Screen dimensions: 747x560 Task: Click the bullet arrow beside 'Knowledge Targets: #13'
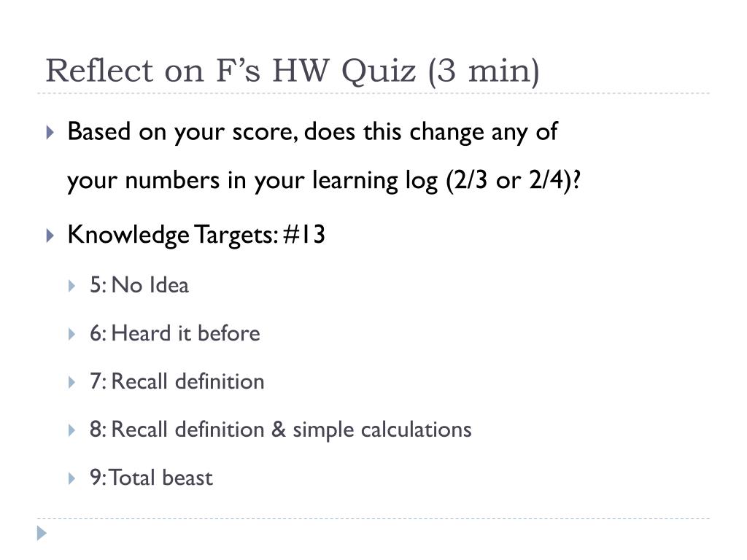50,236
